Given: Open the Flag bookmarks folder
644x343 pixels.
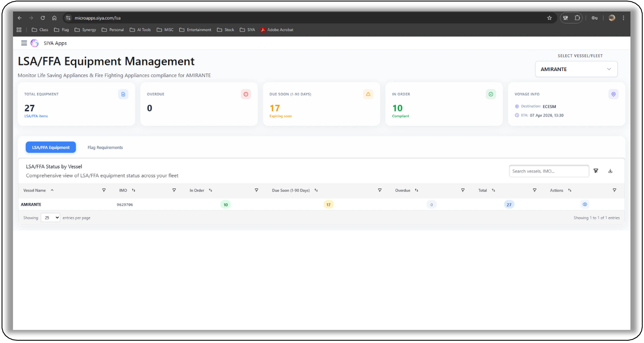Looking at the screenshot, I should (x=61, y=30).
